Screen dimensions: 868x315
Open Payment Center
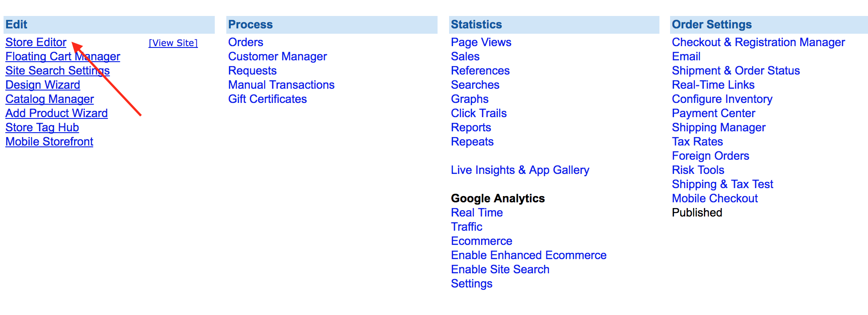(x=714, y=113)
